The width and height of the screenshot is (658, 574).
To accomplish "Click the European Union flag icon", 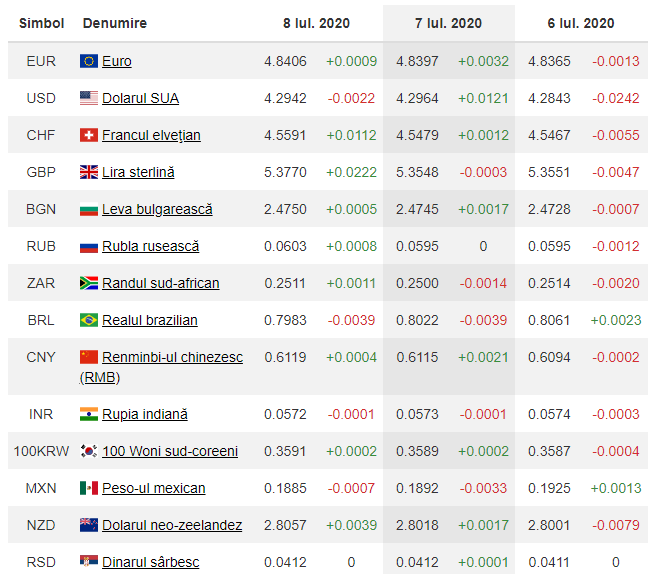I will click(x=89, y=61).
